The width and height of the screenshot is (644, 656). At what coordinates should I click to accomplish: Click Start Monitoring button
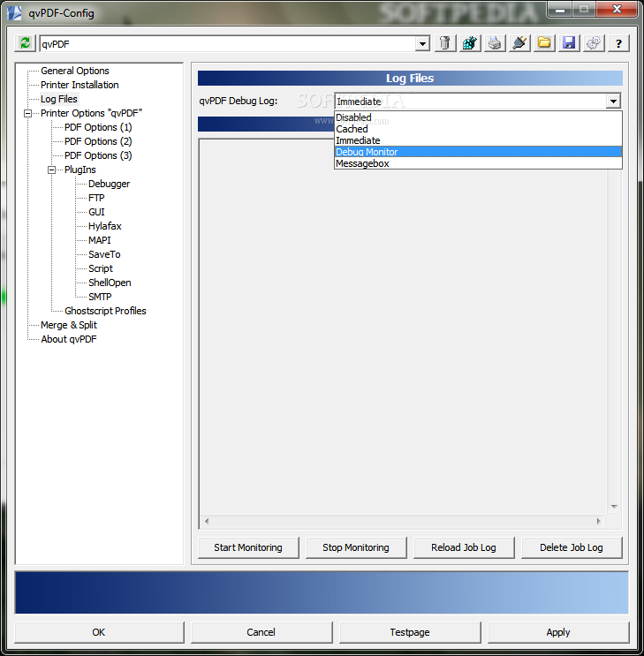pos(248,547)
